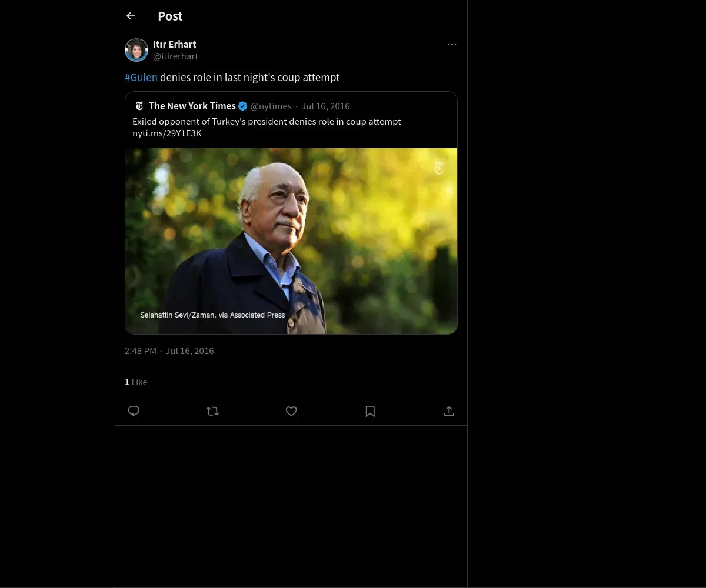706x588 pixels.
Task: Click the Itır Erhart display name
Action: [174, 44]
